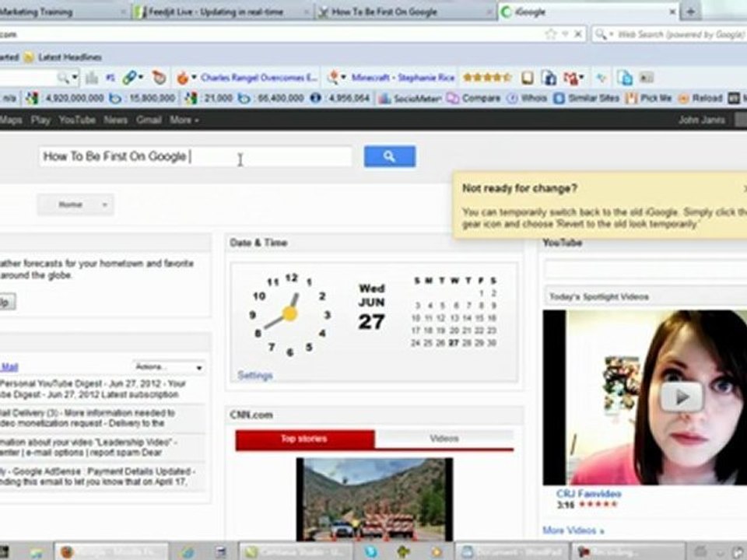
Task: Click the Similar Sites toolbar button
Action: coord(587,99)
